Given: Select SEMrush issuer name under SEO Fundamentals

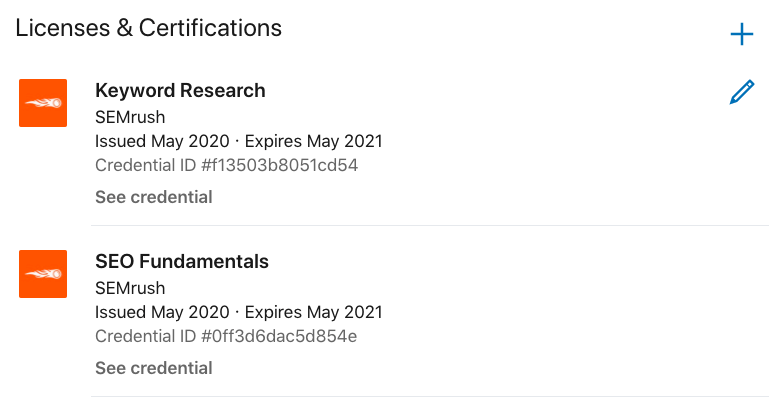Looking at the screenshot, I should (x=130, y=288).
